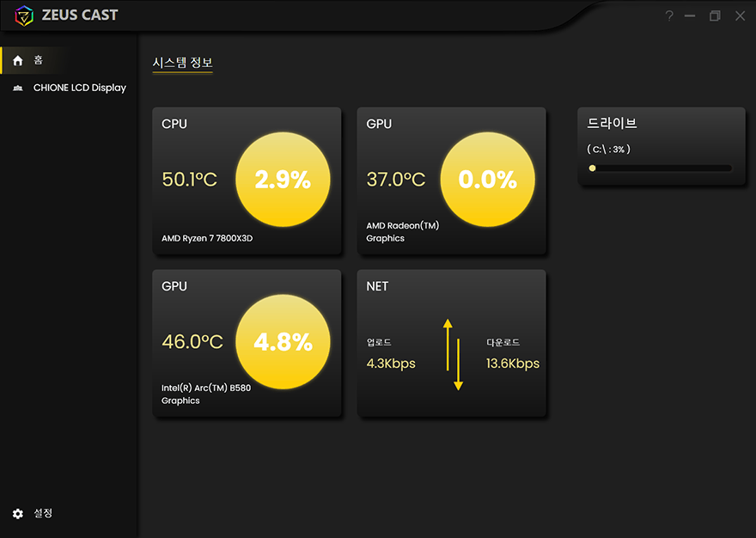Click the settings gear icon
Image resolution: width=756 pixels, height=538 pixels.
point(18,513)
